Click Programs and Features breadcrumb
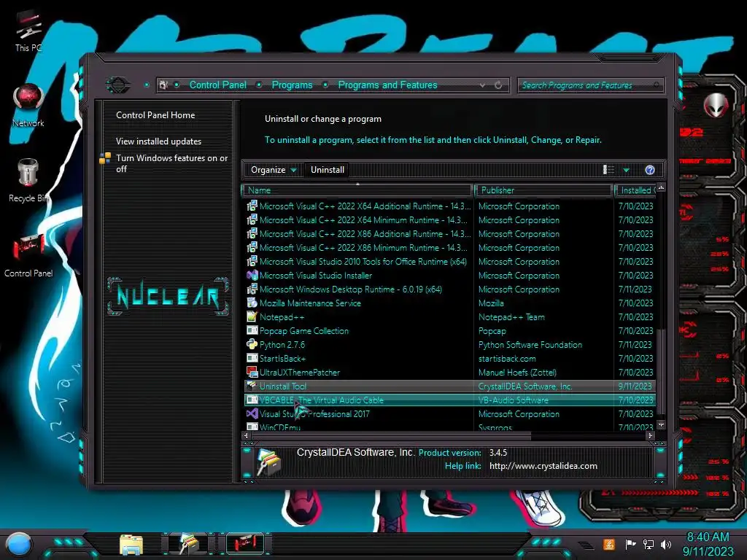The height and width of the screenshot is (560, 747). coord(387,85)
